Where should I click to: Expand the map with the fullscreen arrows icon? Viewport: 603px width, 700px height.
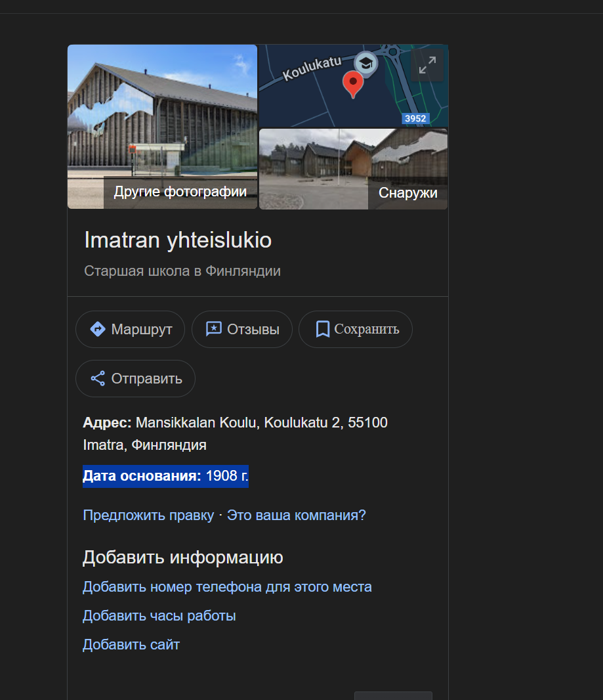pyautogui.click(x=427, y=65)
